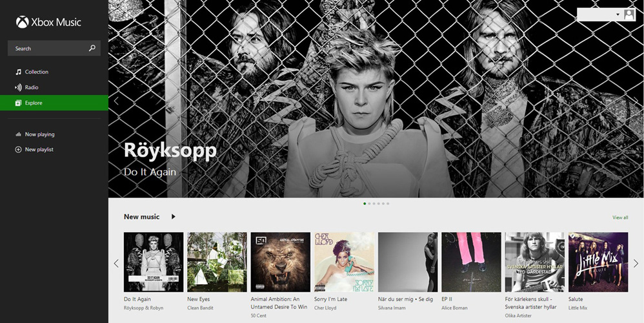Open the user profile avatar icon

point(629,14)
